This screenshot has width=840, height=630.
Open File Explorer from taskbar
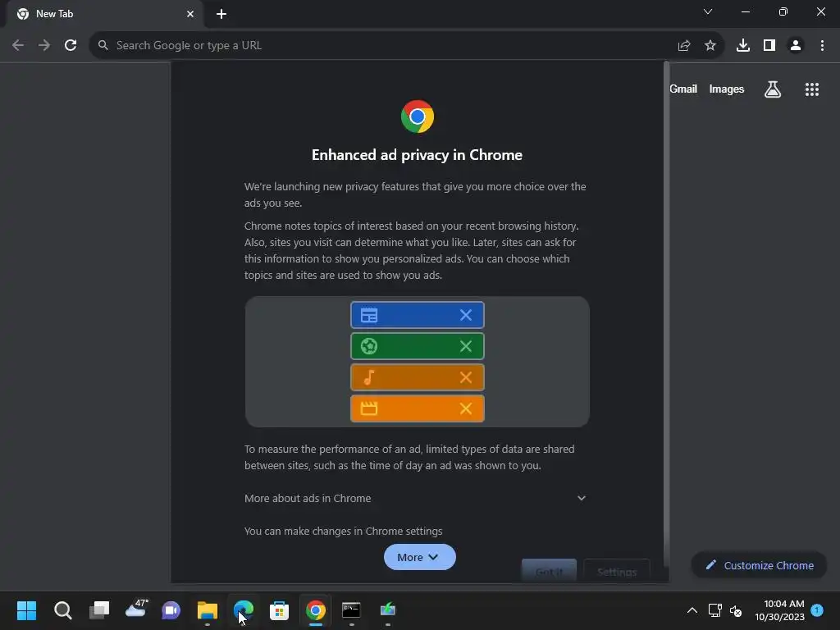pos(208,610)
